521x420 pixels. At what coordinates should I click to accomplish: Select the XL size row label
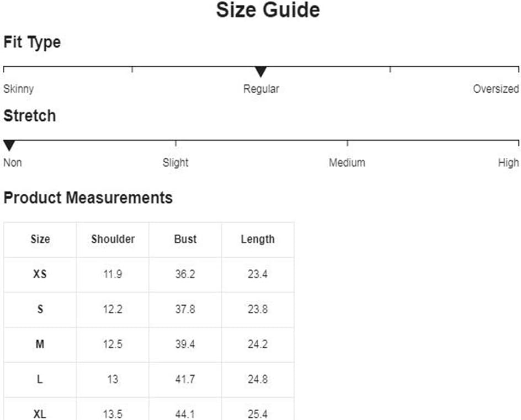[40, 414]
